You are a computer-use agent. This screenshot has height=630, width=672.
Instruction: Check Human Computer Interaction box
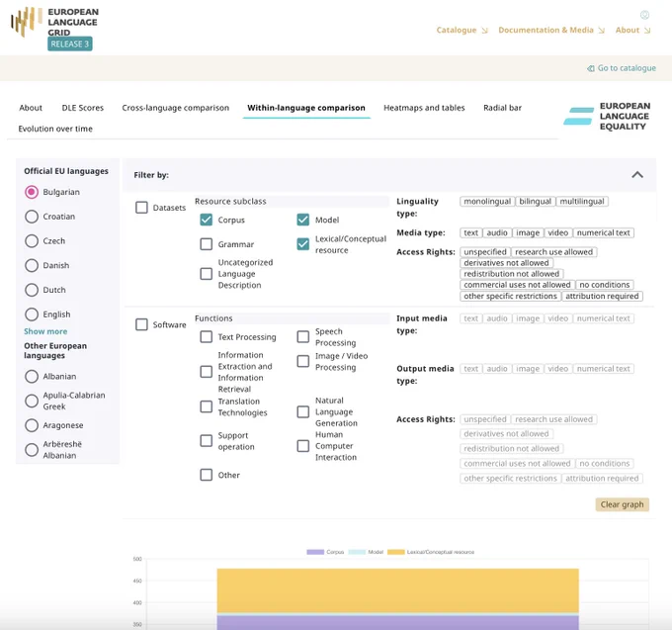point(303,446)
